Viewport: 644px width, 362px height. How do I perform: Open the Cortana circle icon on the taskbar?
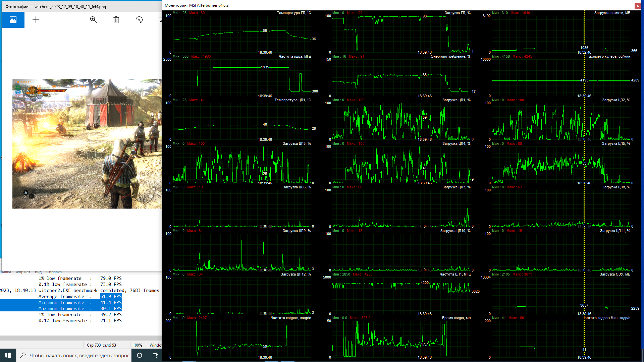[140, 355]
